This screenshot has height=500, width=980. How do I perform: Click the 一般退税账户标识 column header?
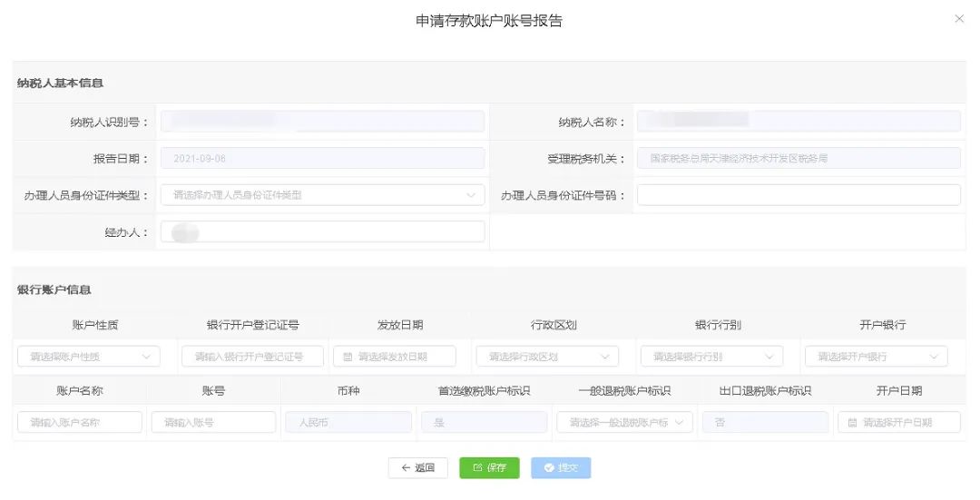[624, 390]
